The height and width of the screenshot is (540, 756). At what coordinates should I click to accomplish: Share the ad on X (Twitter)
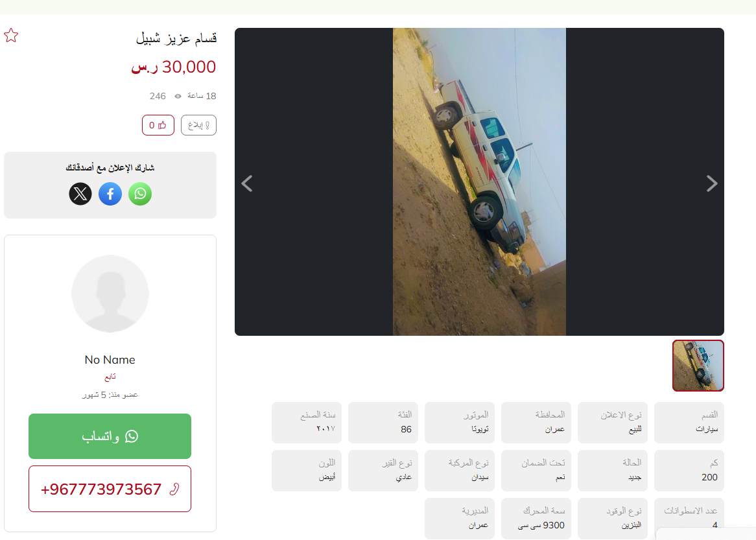pyautogui.click(x=80, y=194)
